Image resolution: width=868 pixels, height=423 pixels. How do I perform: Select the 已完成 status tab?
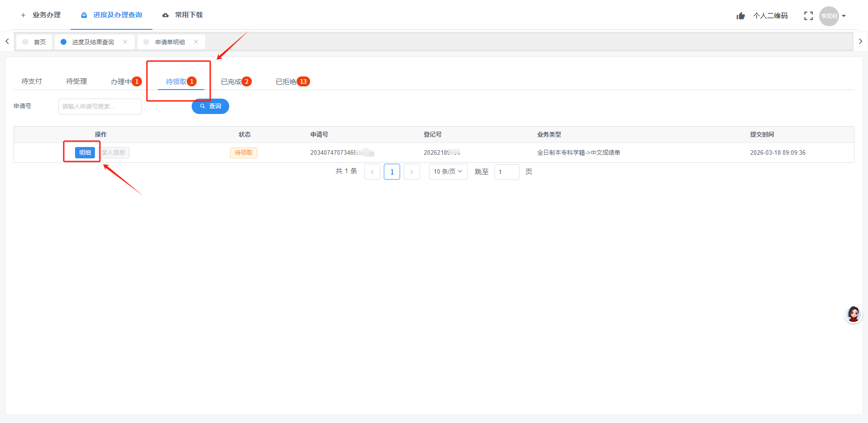pyautogui.click(x=236, y=81)
